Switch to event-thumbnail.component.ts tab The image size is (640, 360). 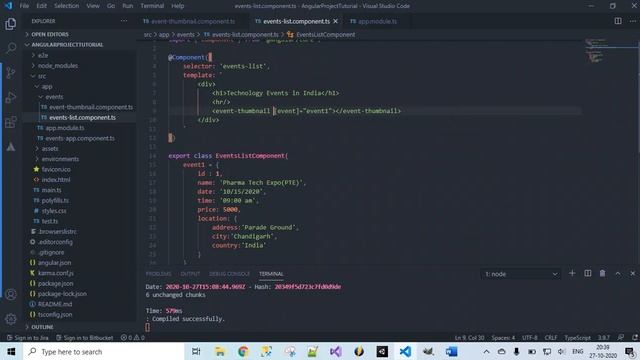click(x=193, y=21)
